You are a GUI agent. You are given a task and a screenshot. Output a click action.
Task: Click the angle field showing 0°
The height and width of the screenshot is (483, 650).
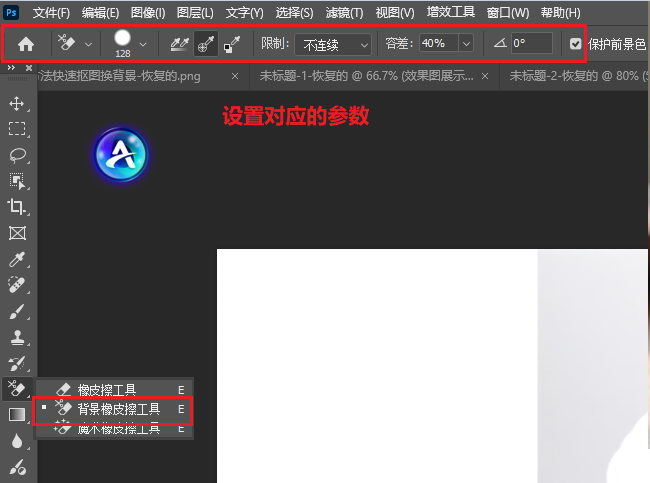point(531,43)
